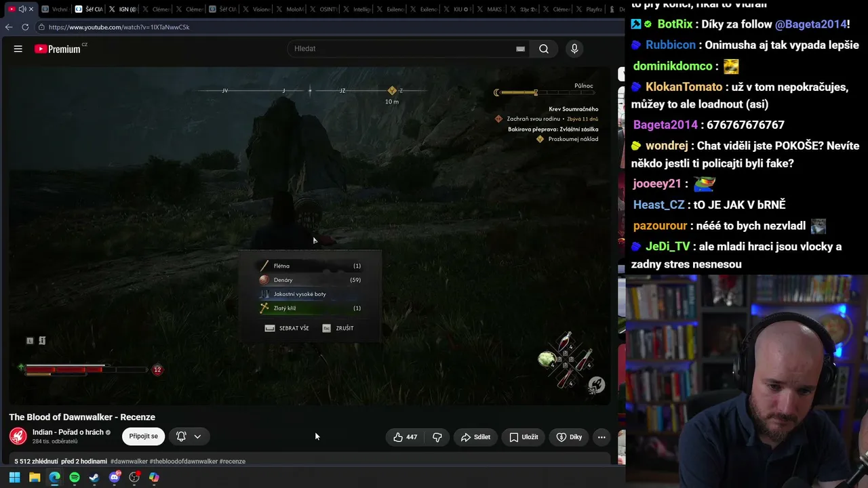View site information icon beside the URL
The height and width of the screenshot is (488, 868).
pos(42,27)
